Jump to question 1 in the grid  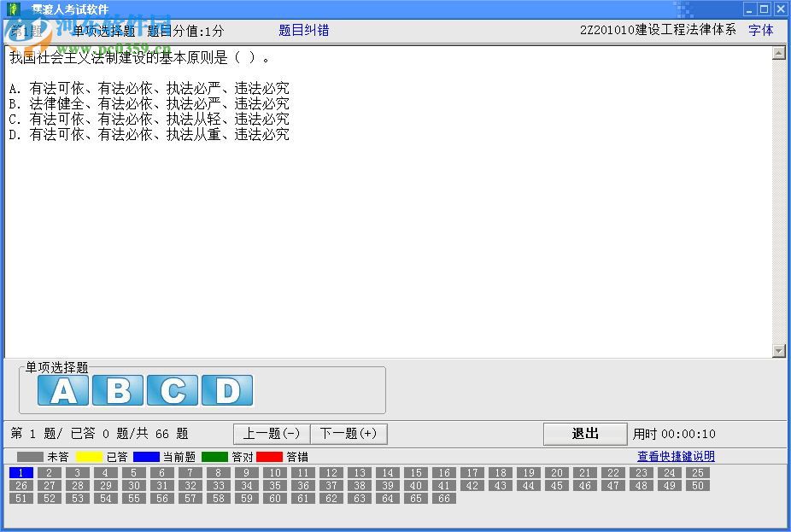(x=21, y=472)
